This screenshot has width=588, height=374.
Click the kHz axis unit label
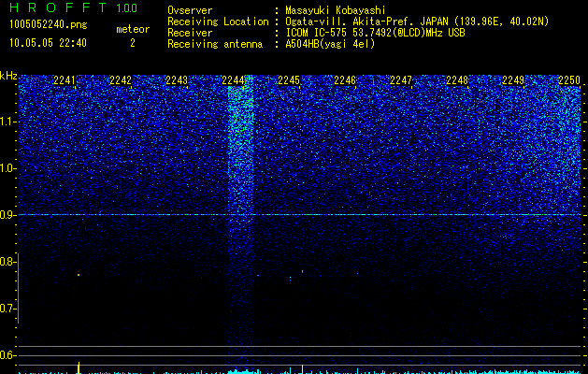pos(8,76)
